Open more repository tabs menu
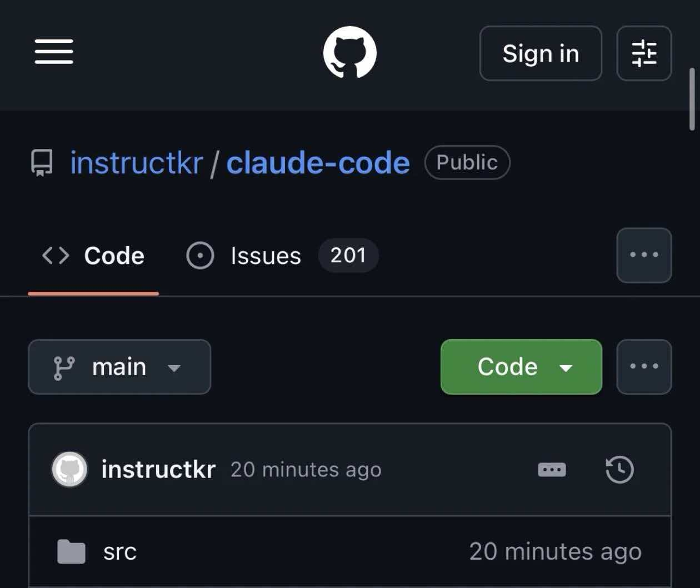Screen dimensions: 700x588 pyautogui.click(x=644, y=255)
